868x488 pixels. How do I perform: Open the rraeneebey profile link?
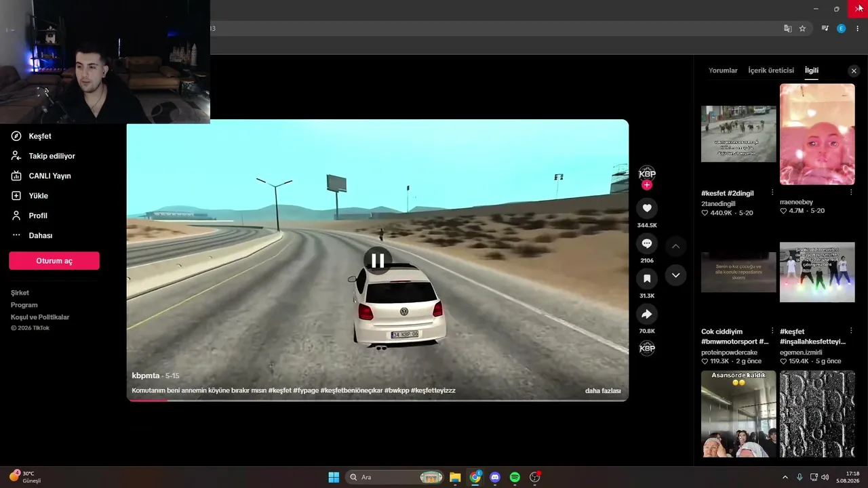[x=796, y=202]
